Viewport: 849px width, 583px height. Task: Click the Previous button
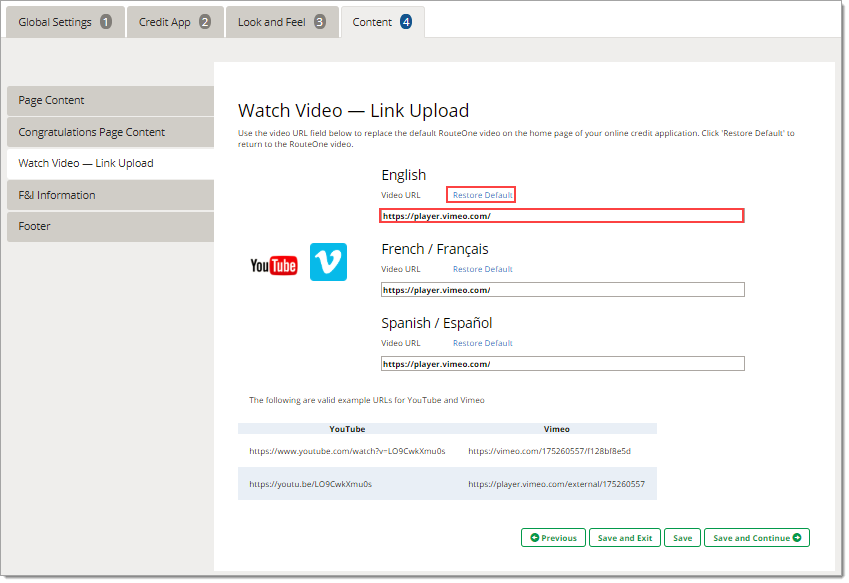(553, 538)
